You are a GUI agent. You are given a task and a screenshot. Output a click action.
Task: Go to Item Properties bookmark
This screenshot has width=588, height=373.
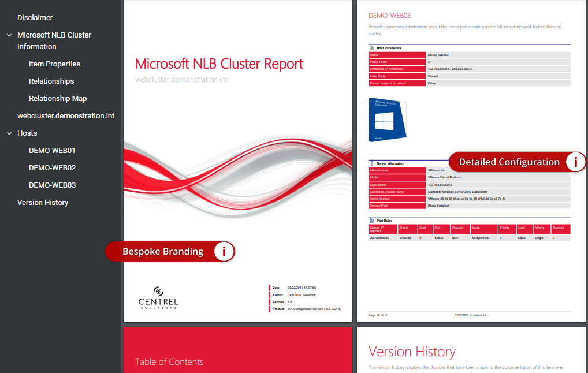(54, 64)
